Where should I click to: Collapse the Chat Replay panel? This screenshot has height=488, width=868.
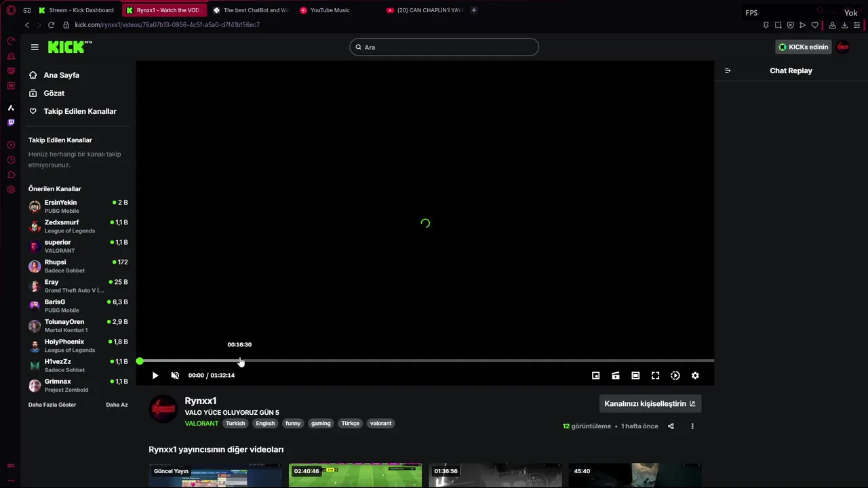[x=728, y=70]
